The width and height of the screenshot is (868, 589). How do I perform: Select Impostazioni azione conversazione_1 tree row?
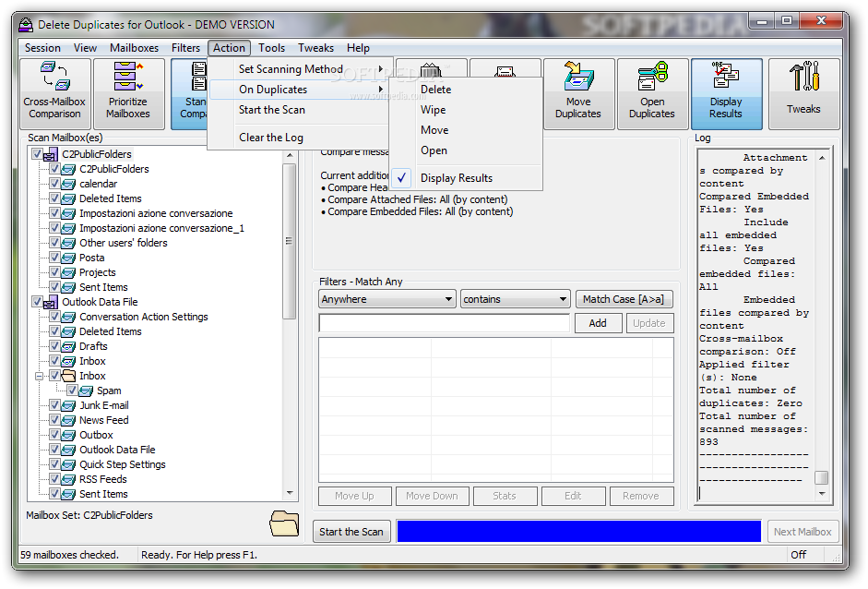tap(161, 228)
